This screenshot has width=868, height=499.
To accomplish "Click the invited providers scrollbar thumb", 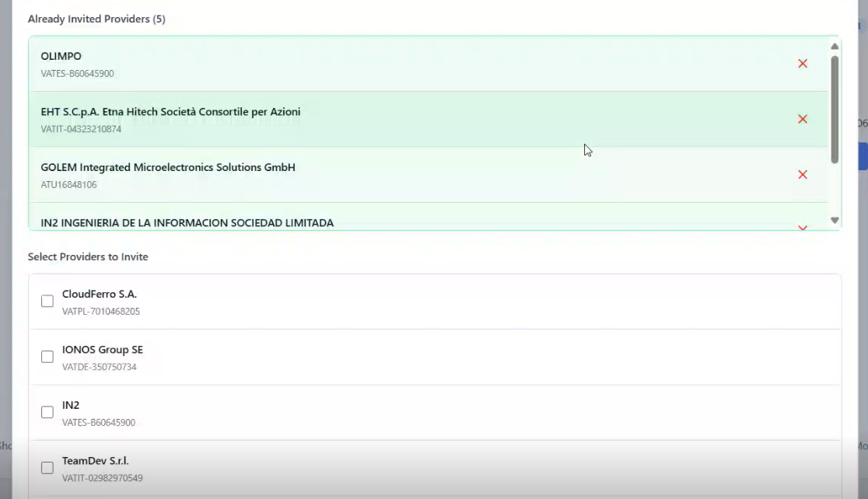I will pyautogui.click(x=835, y=109).
